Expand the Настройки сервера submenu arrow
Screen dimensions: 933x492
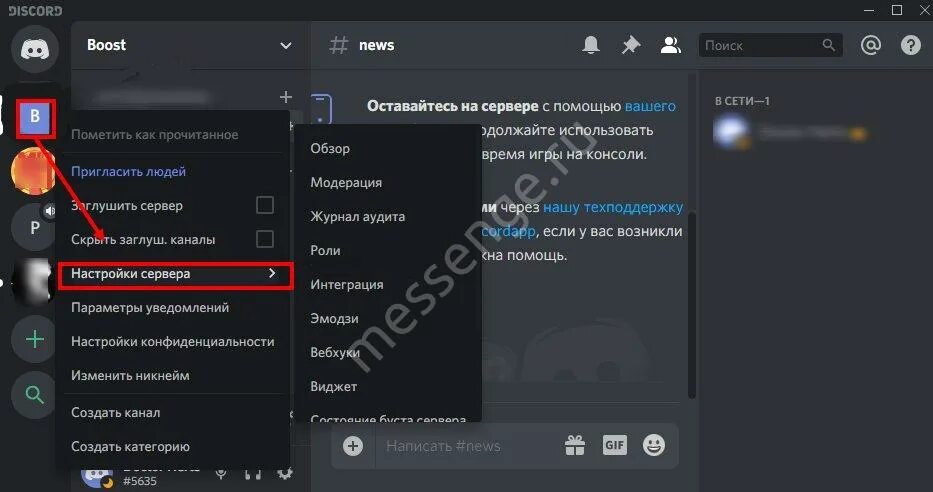(x=273, y=273)
